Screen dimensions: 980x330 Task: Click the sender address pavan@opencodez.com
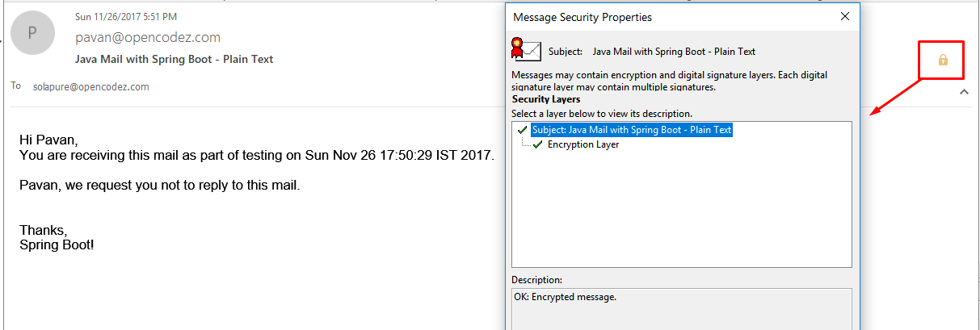[x=148, y=38]
